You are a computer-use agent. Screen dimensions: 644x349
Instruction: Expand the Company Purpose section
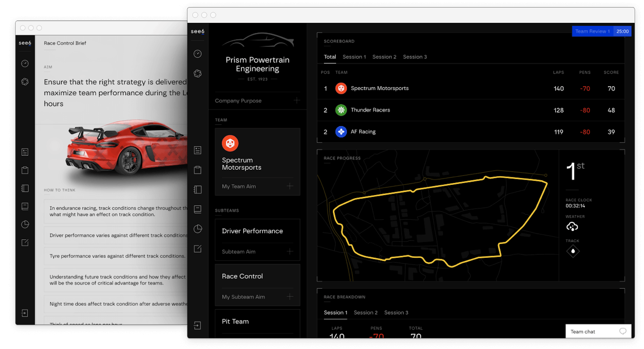click(x=297, y=100)
